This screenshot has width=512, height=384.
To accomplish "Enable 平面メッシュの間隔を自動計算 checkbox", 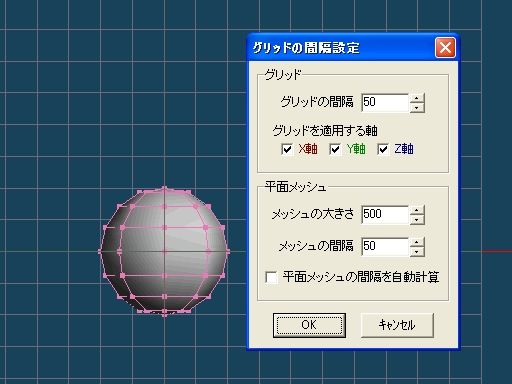I will click(271, 277).
